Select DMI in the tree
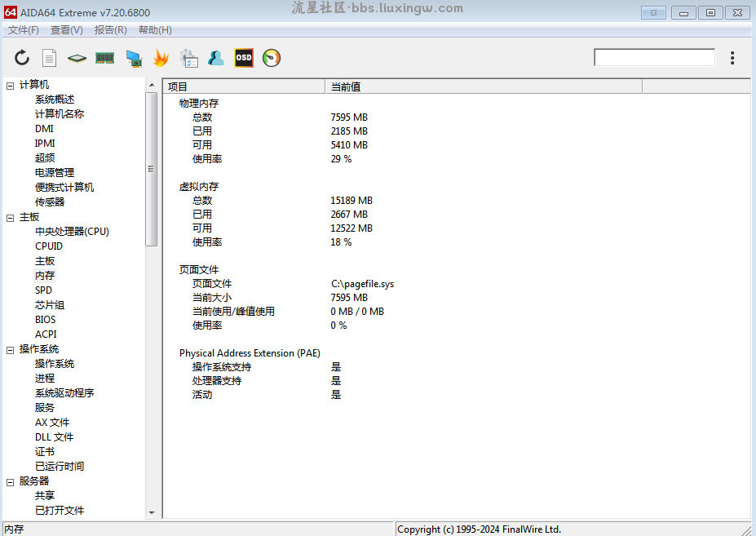Viewport: 756px width, 536px height. (44, 129)
